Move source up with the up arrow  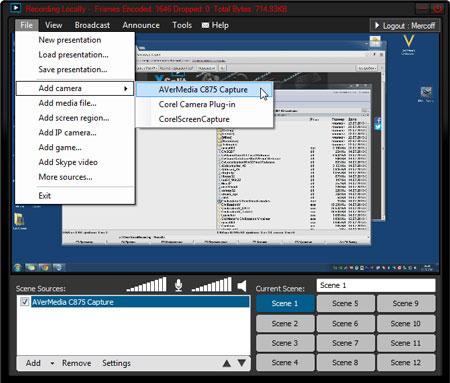pyautogui.click(x=227, y=363)
